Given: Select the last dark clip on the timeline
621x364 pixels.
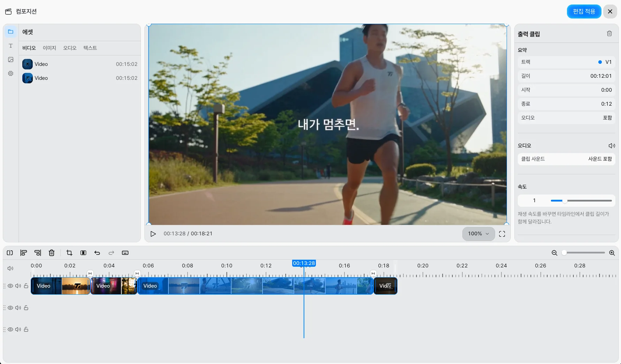Looking at the screenshot, I should point(386,286).
